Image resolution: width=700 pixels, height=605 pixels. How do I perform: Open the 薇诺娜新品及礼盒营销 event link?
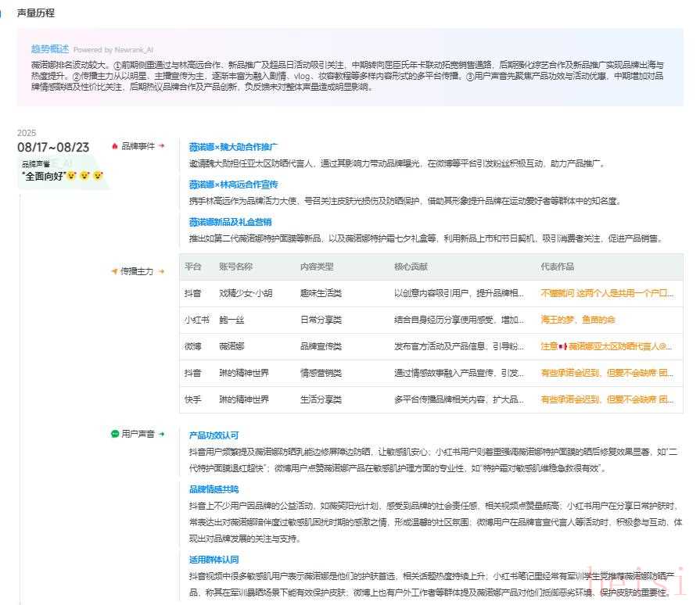tap(231, 222)
